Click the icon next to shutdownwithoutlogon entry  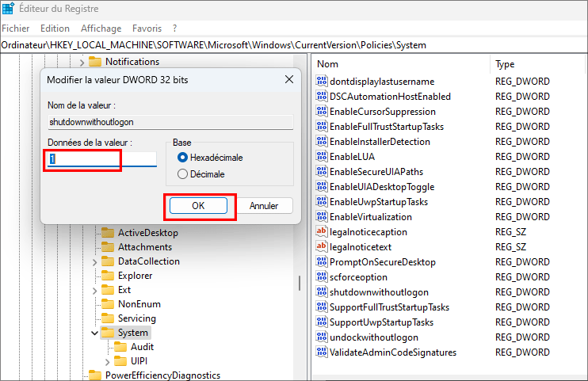(x=322, y=292)
